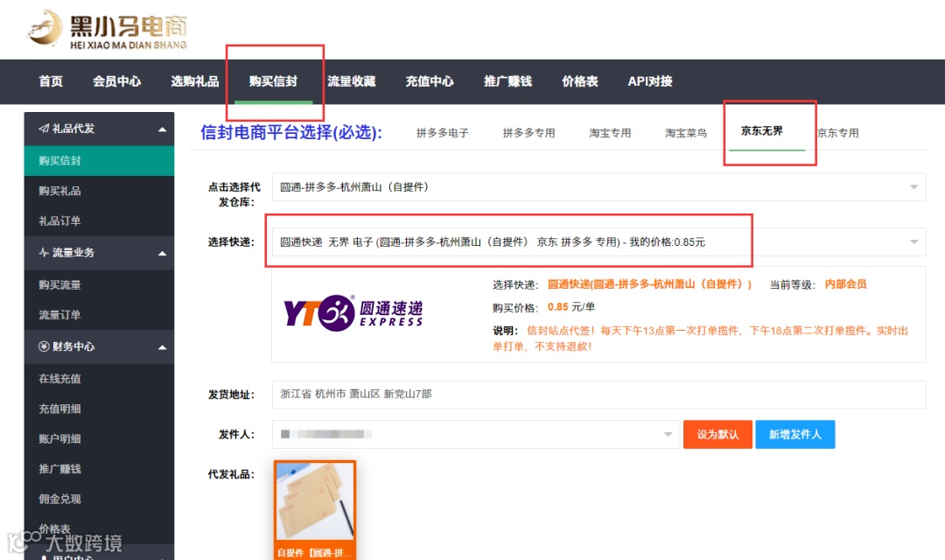Open 流量收藏 in the top navigation
945x560 pixels.
[352, 81]
